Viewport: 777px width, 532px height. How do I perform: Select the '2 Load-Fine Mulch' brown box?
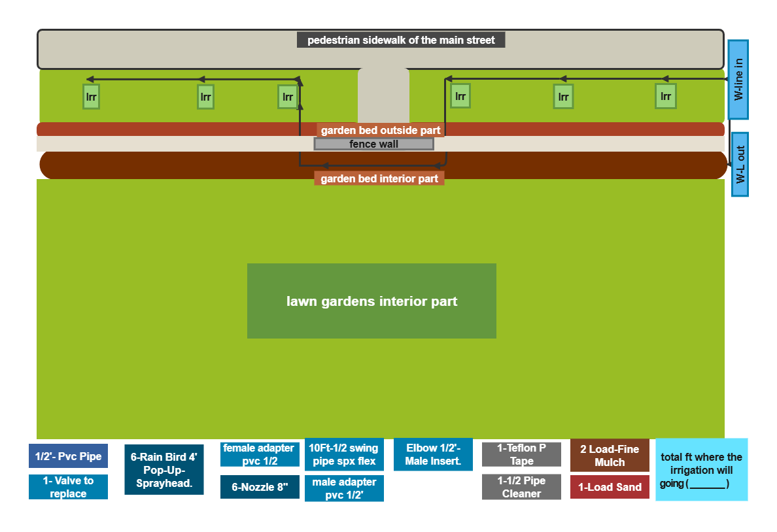coord(610,456)
